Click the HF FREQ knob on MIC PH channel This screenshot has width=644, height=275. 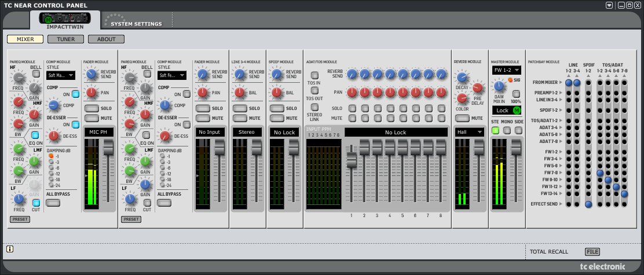tap(19, 77)
